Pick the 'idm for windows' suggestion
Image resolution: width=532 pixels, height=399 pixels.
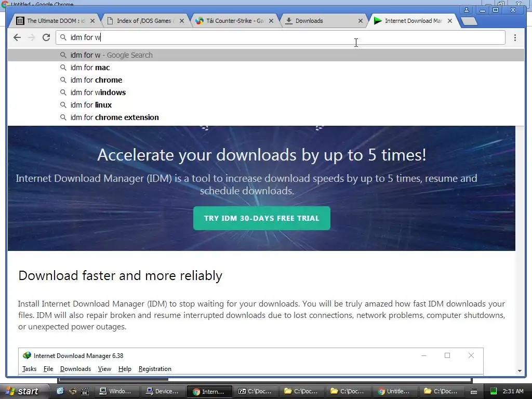(265, 92)
